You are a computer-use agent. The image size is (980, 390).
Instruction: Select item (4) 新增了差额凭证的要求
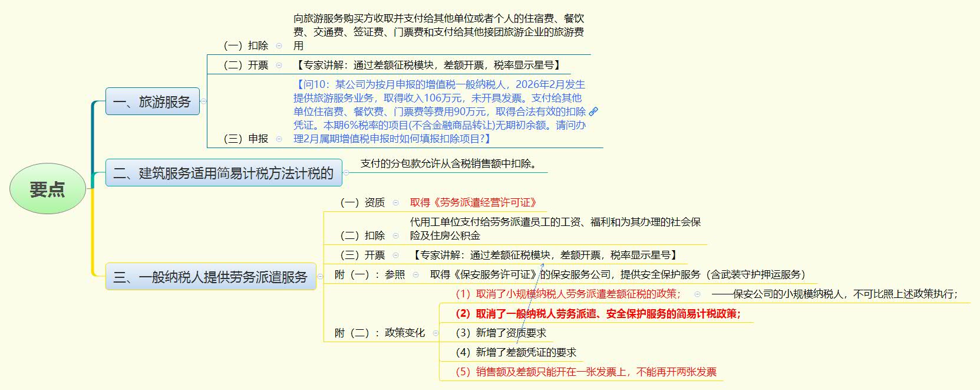click(516, 352)
